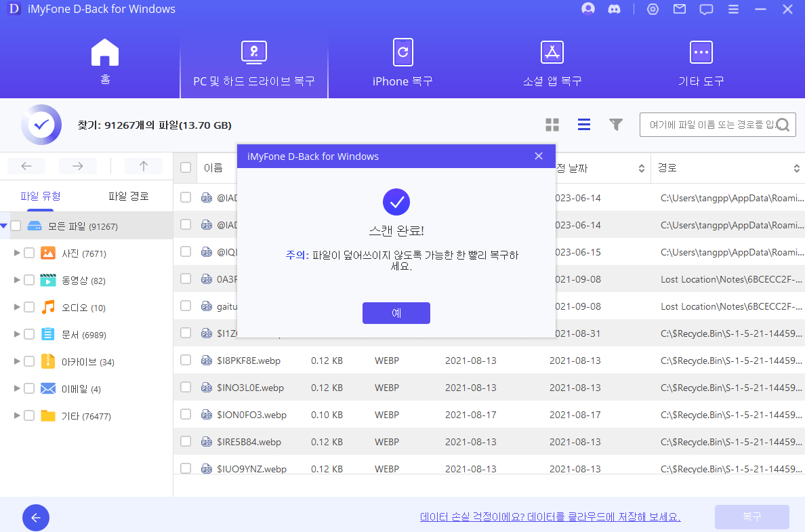Check the 오디오 (10) checkbox
This screenshot has height=532, width=805.
pyautogui.click(x=29, y=307)
